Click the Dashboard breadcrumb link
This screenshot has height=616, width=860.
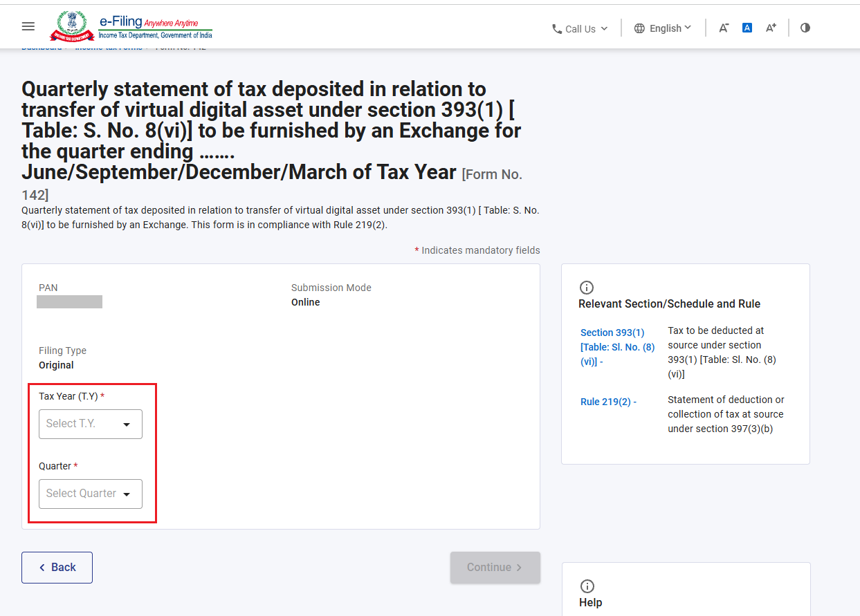(x=42, y=48)
